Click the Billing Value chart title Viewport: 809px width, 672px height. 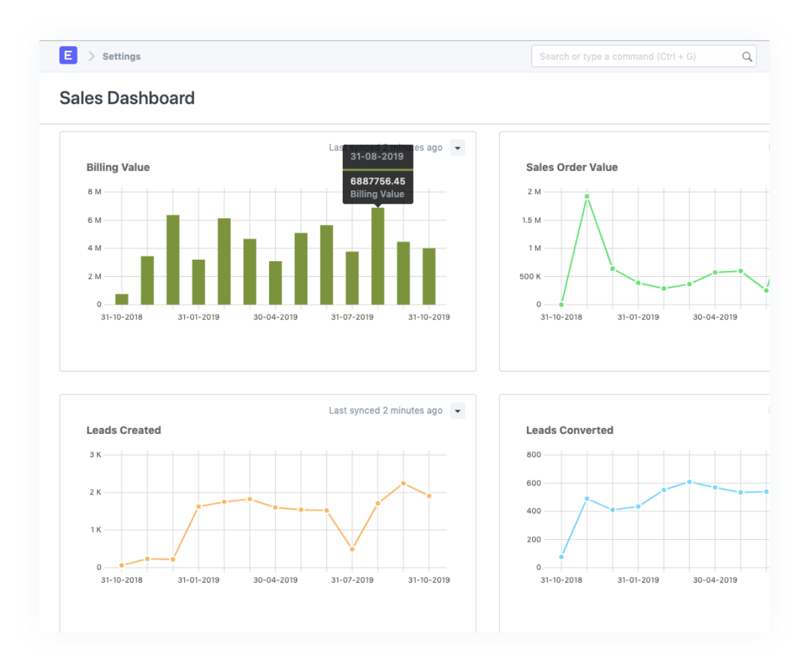click(118, 167)
